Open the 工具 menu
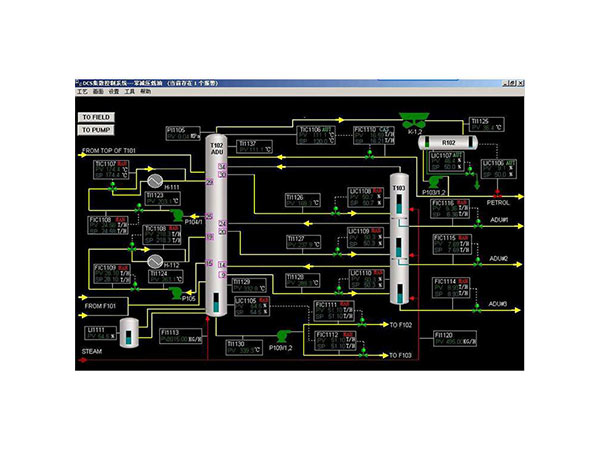 (x=130, y=91)
